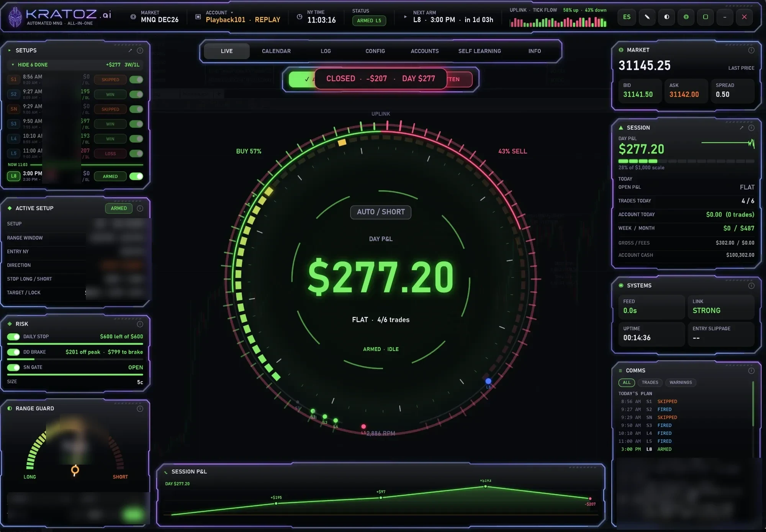Screen dimensions: 766x532
Task: Pop out the Setups panel arrow icon
Action: tap(130, 51)
